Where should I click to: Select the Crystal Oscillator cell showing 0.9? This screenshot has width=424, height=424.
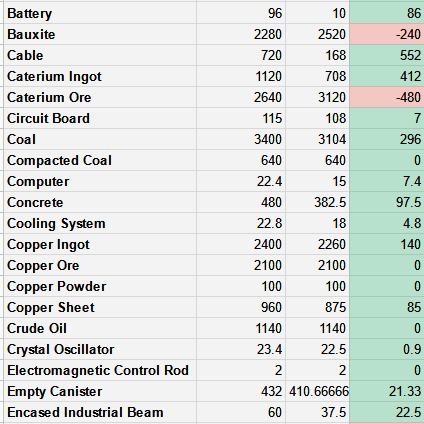387,349
